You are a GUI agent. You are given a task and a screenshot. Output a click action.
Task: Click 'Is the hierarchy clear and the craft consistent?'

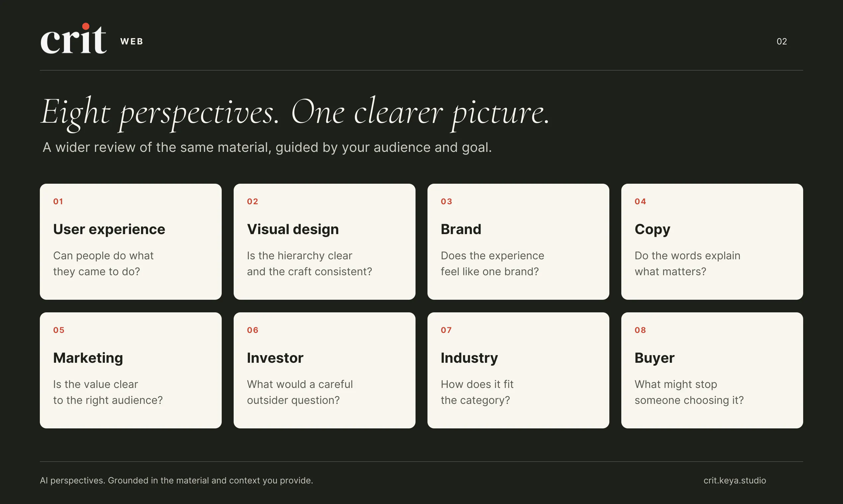pos(309,264)
